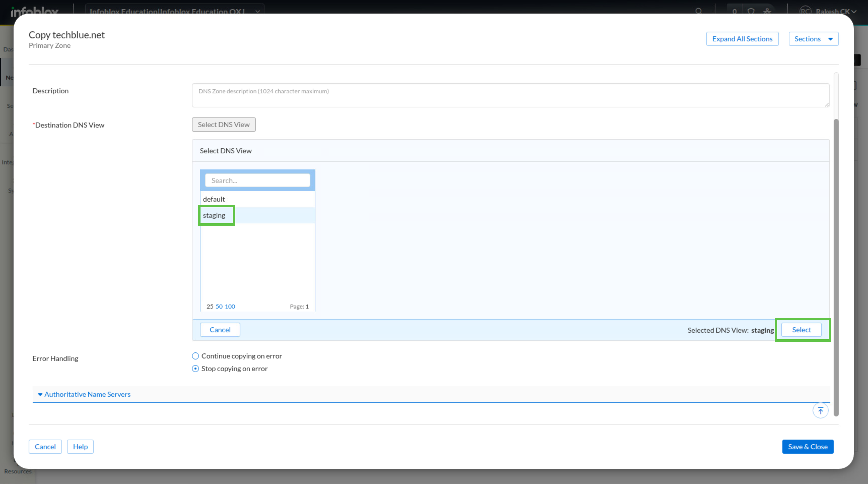This screenshot has width=868, height=484.
Task: Click the DNS view Search field
Action: tap(257, 180)
